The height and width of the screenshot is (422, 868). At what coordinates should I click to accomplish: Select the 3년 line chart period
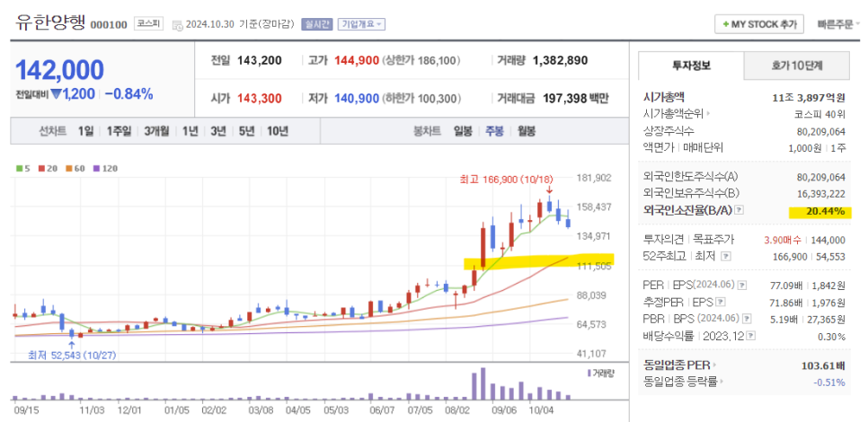(x=218, y=131)
